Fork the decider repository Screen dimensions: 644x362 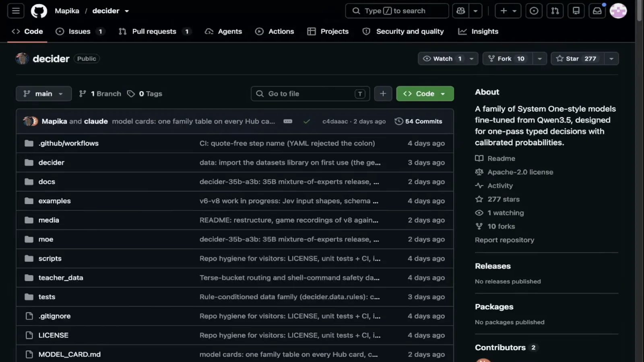[x=508, y=59]
